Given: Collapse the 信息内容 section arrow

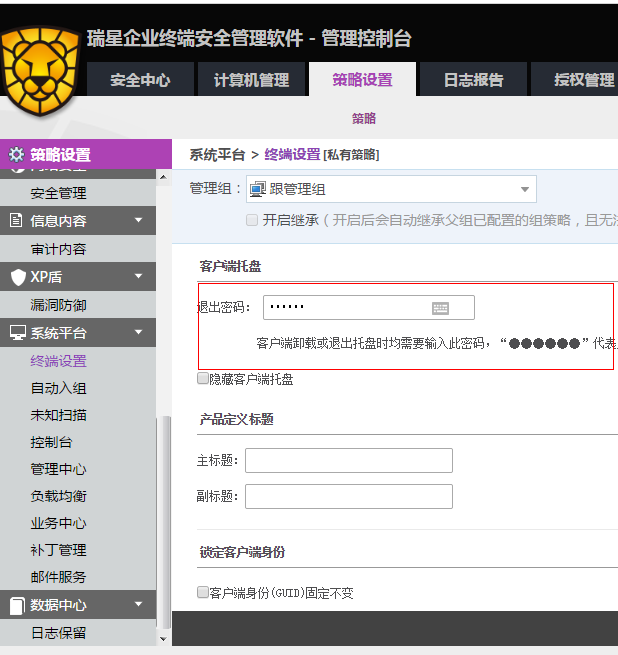Looking at the screenshot, I should tap(138, 220).
